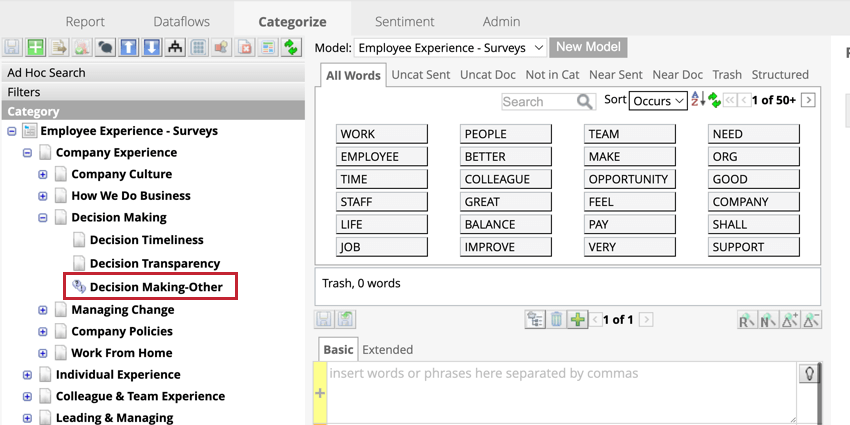The image size is (850, 425).
Task: Collapse the Company Experience node
Action: tap(27, 153)
